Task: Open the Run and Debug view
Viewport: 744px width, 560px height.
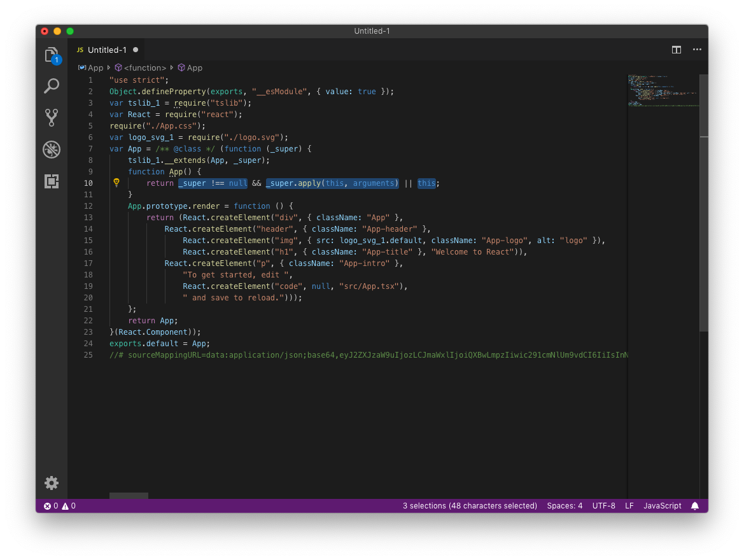Action: (52, 150)
